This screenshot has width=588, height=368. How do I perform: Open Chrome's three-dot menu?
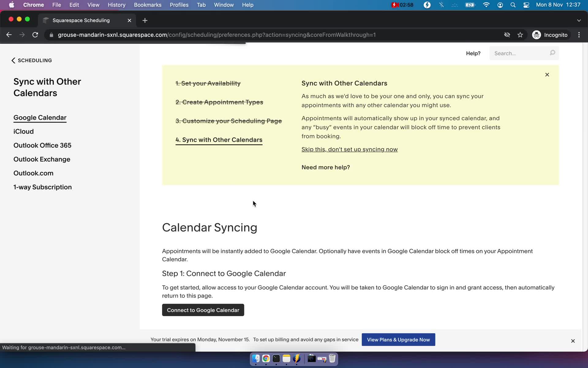[579, 35]
